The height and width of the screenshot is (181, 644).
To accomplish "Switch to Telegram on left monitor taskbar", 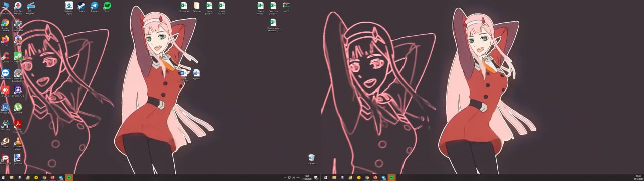I will pyautogui.click(x=61, y=178).
